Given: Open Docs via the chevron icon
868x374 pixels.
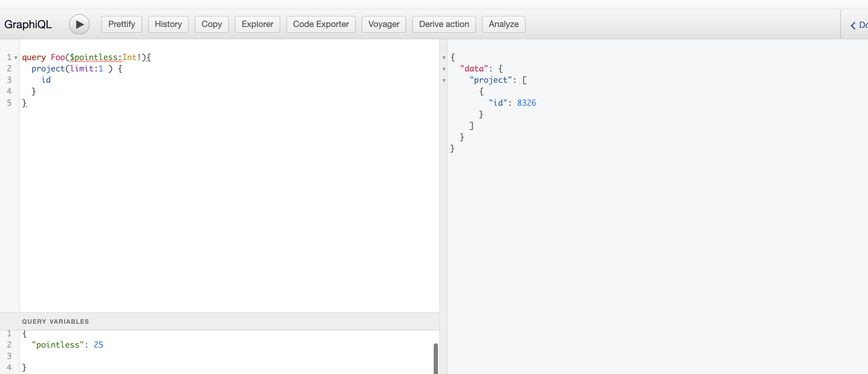Looking at the screenshot, I should tap(853, 25).
